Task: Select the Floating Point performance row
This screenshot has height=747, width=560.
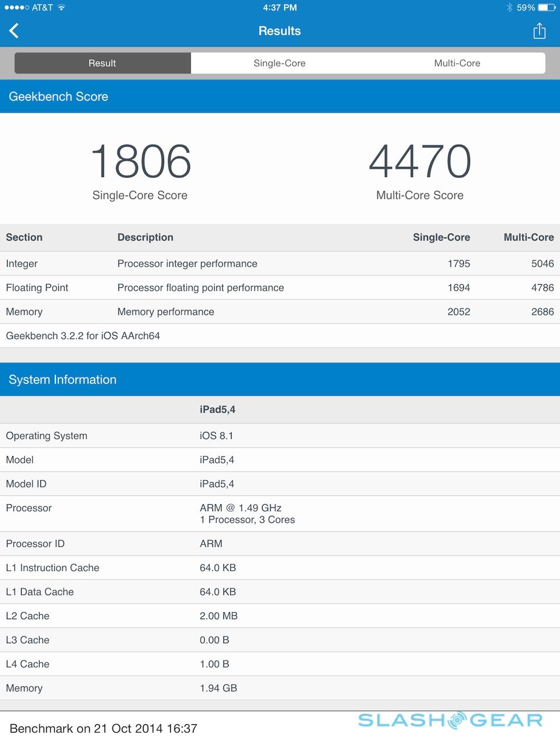Action: point(280,288)
